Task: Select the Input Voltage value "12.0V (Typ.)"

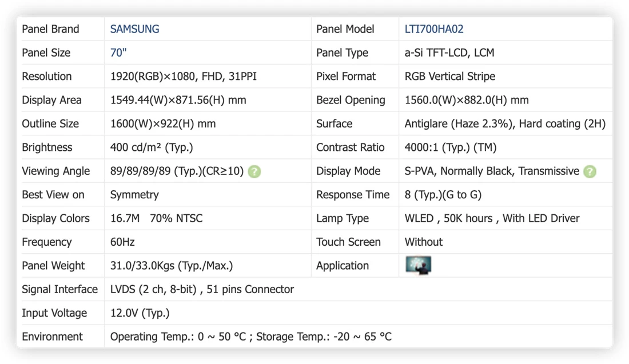Action: click(140, 313)
